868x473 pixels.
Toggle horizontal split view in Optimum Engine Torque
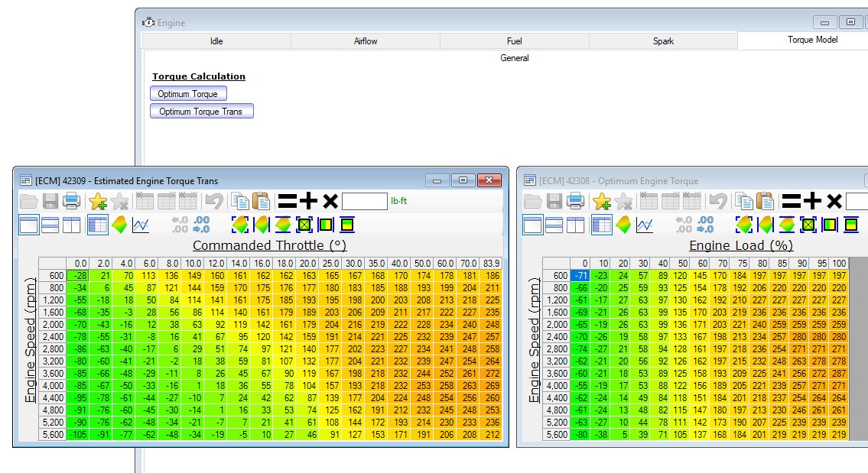(x=554, y=225)
